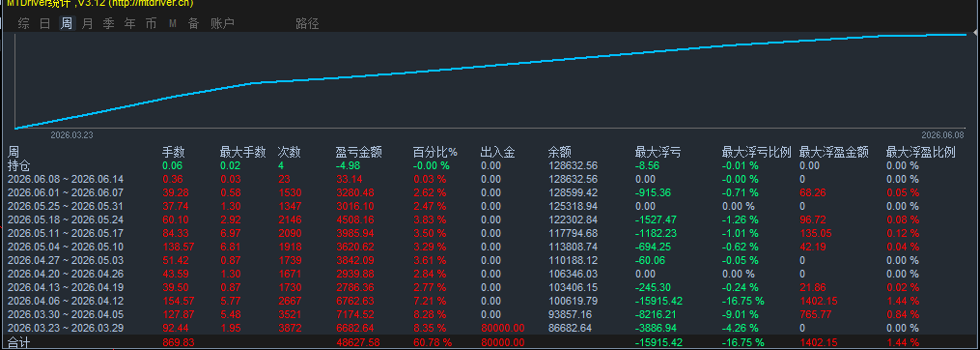This screenshot has width=980, height=350.
Task: Select the 持仓 row label
Action: (18, 166)
